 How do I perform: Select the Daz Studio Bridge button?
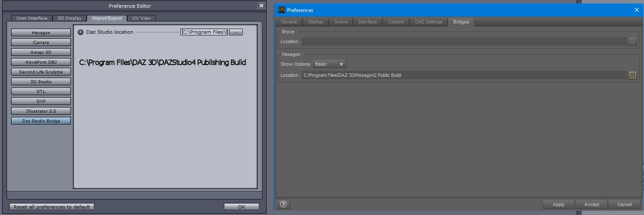click(41, 121)
